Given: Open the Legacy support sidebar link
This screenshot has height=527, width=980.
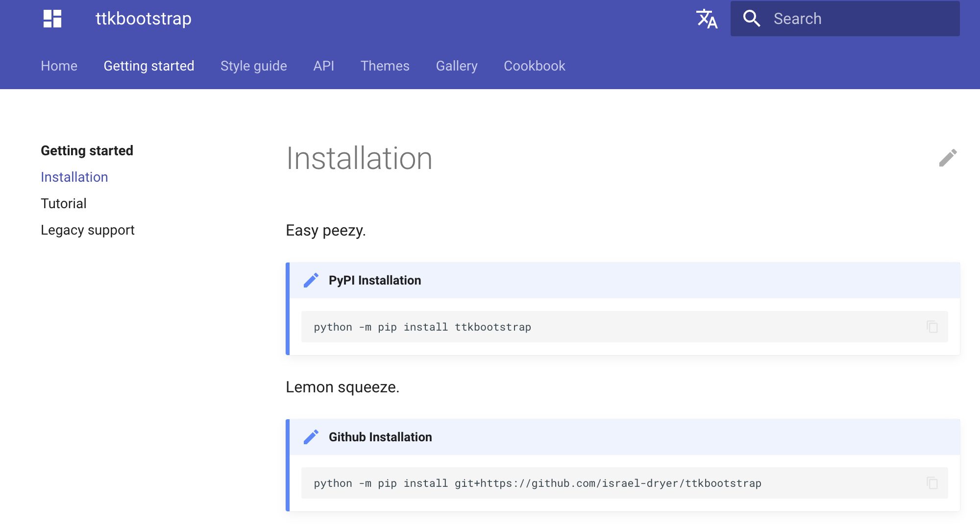Looking at the screenshot, I should (x=88, y=230).
